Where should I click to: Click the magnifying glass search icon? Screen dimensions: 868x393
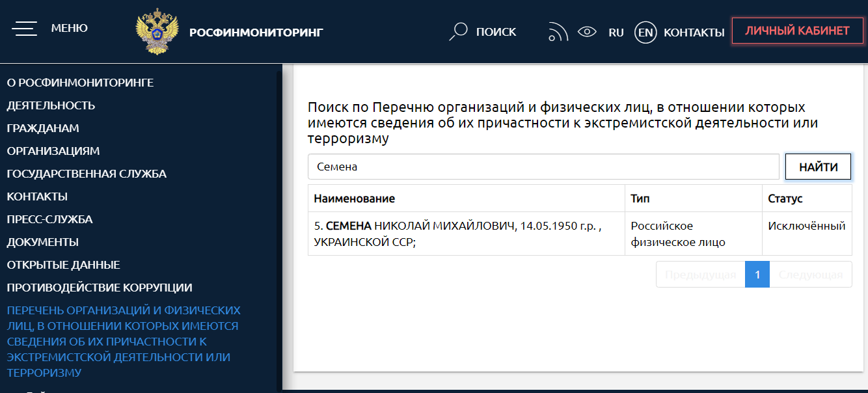point(459,31)
